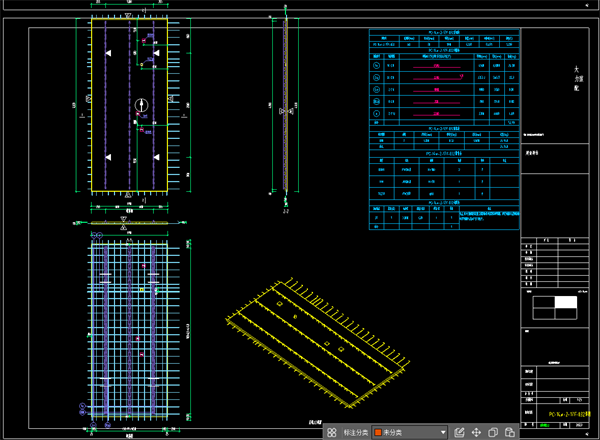Screen dimensions: 600x440
Task: Click the copy overlapping-squares icon
Action: [x=493, y=432]
